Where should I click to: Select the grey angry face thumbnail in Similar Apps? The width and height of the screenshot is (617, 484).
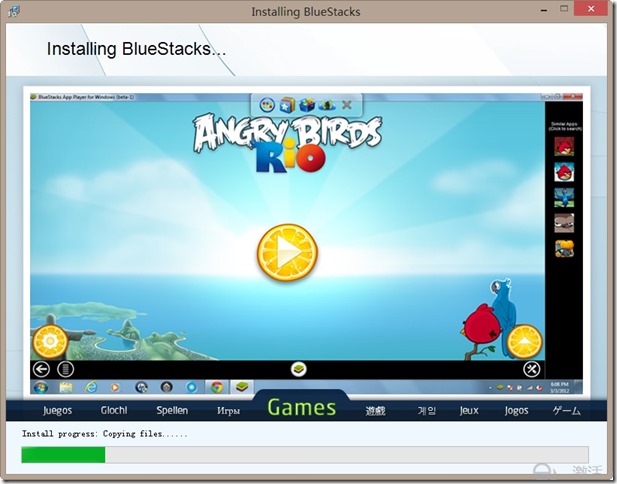pyautogui.click(x=564, y=223)
